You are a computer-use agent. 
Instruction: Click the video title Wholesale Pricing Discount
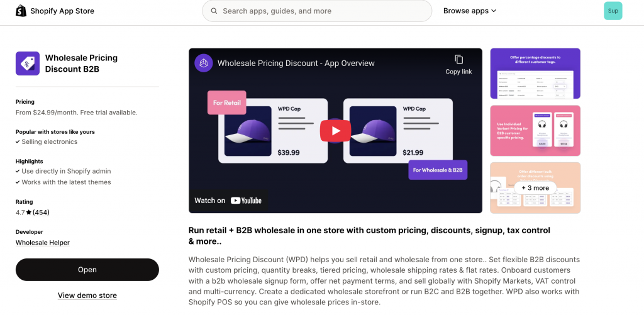pyautogui.click(x=296, y=63)
